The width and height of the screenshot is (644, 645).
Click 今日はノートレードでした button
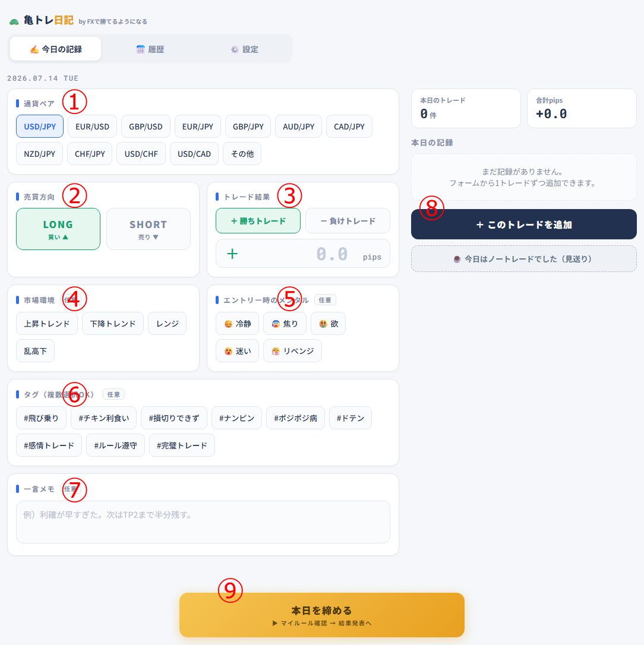click(x=524, y=259)
